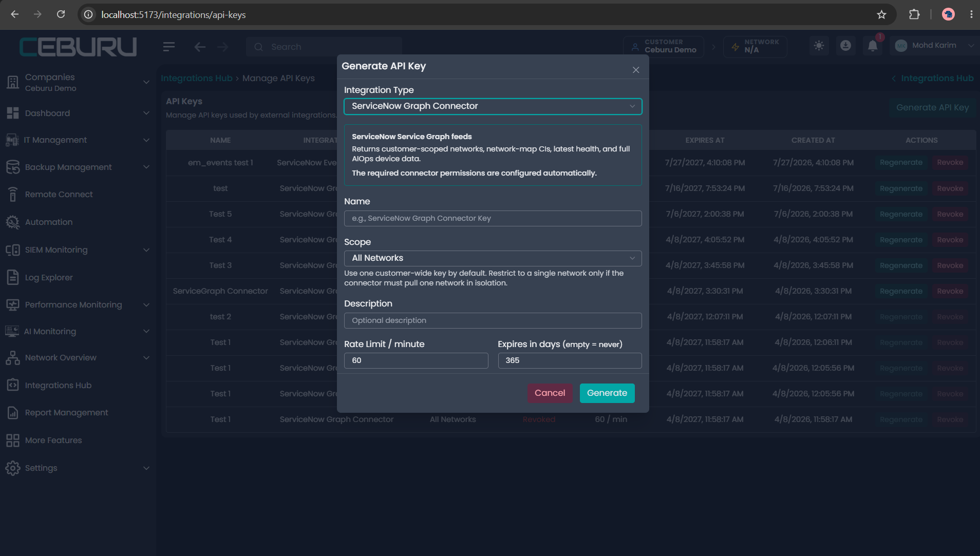Click the Report Management icon
The image size is (980, 556).
tap(13, 412)
